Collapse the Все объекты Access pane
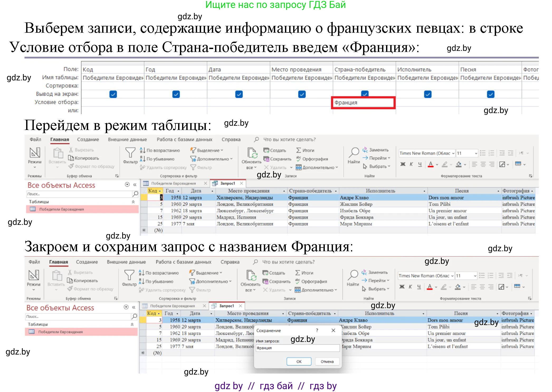The height and width of the screenshot is (392, 552). pyautogui.click(x=135, y=185)
